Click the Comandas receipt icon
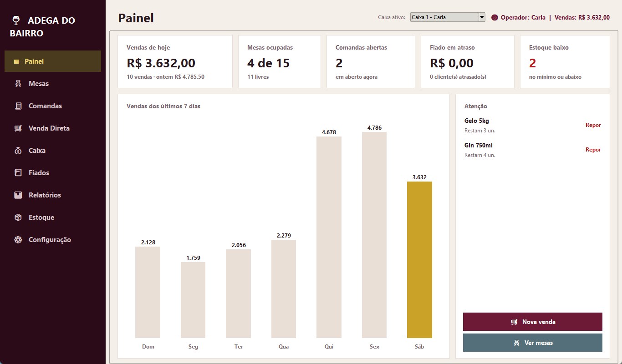 (18, 106)
